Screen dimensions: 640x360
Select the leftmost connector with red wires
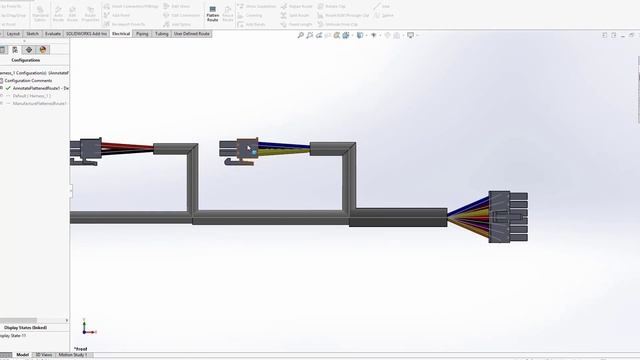pyautogui.click(x=86, y=151)
